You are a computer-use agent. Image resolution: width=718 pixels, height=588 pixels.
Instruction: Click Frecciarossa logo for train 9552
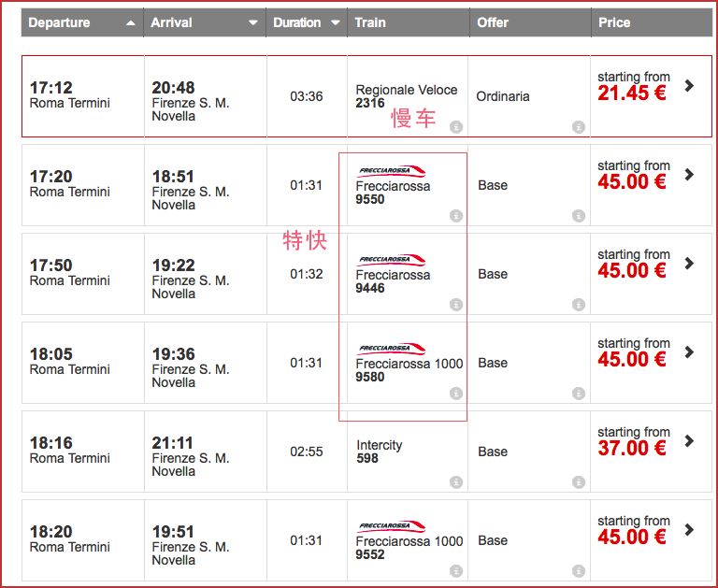click(391, 526)
